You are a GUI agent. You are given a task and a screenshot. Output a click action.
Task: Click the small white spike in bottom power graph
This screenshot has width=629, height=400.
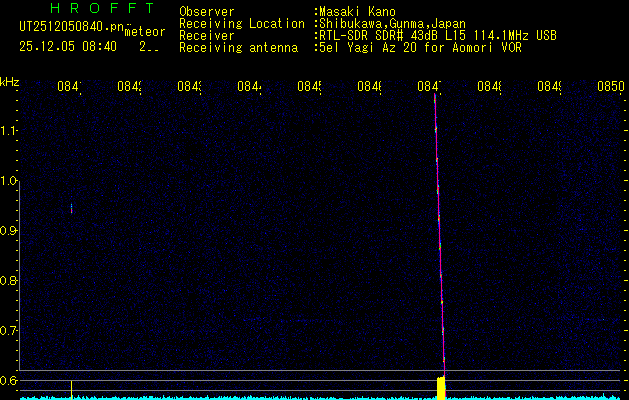(71, 388)
